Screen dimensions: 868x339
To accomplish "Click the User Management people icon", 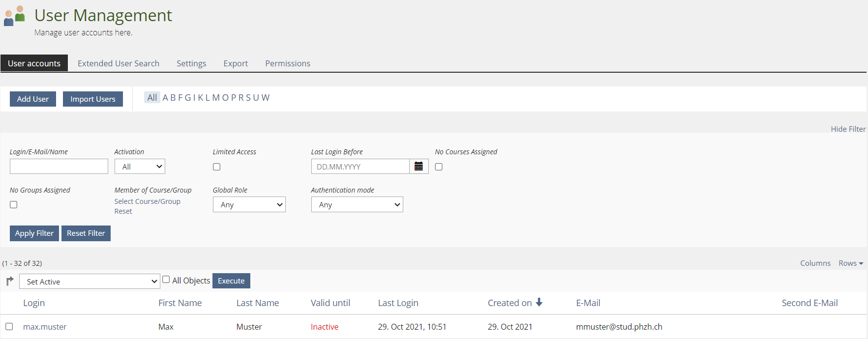I will pos(14,16).
